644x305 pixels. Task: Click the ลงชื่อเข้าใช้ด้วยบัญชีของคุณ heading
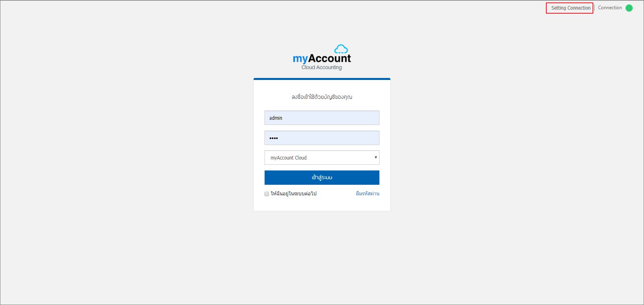[x=322, y=97]
